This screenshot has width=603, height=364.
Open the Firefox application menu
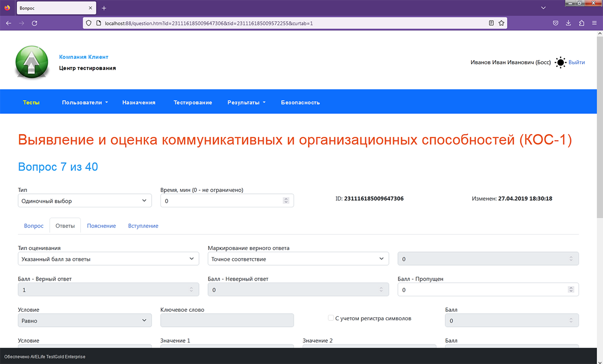(594, 23)
